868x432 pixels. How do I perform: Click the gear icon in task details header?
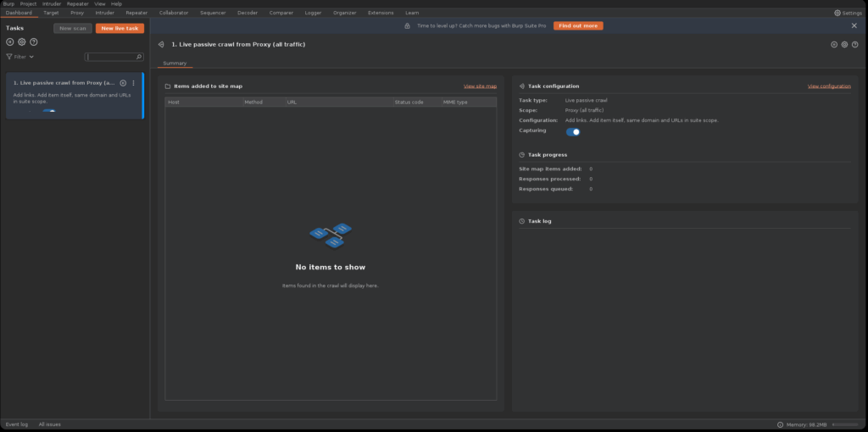pos(844,44)
